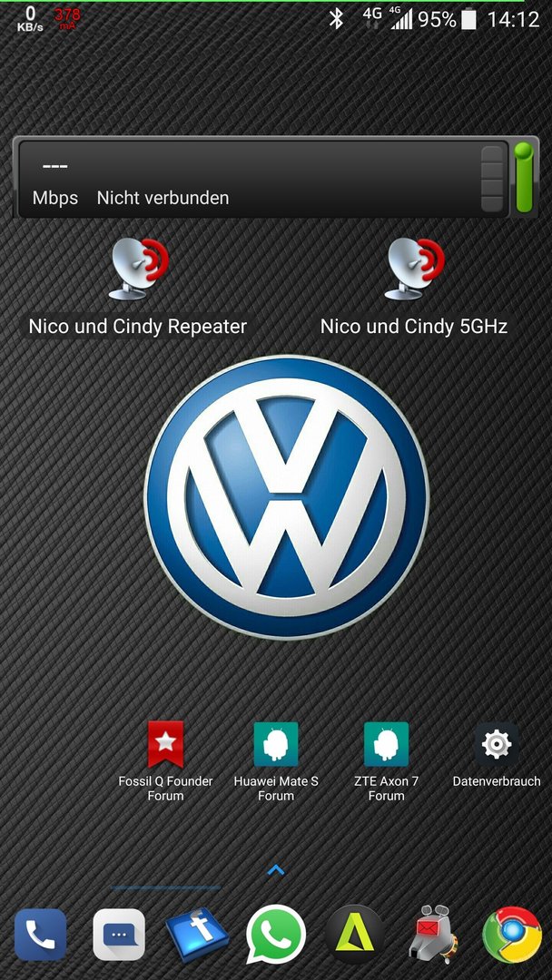Expand the app drawer chevron
Screen dimensions: 552x980
pyautogui.click(x=276, y=869)
